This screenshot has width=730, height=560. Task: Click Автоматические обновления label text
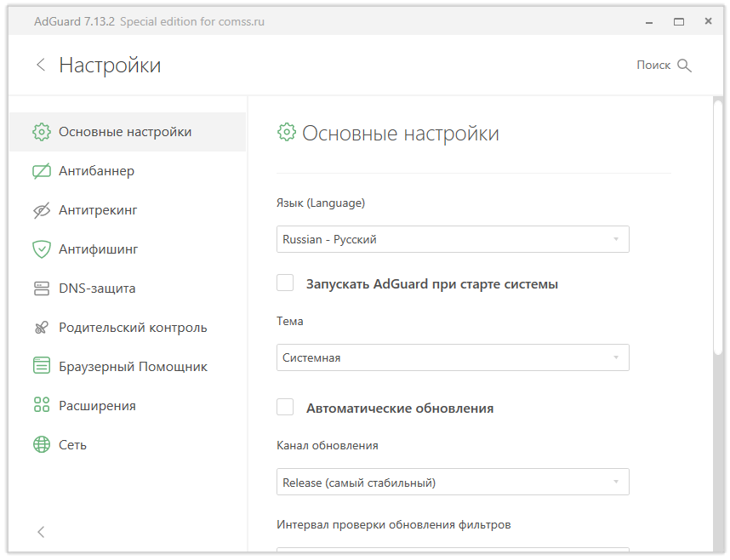400,409
